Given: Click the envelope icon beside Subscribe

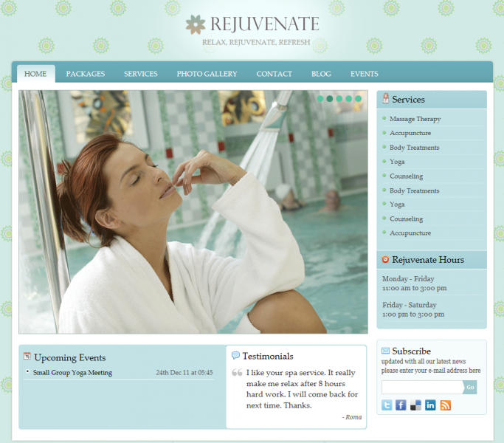Looking at the screenshot, I should (385, 351).
